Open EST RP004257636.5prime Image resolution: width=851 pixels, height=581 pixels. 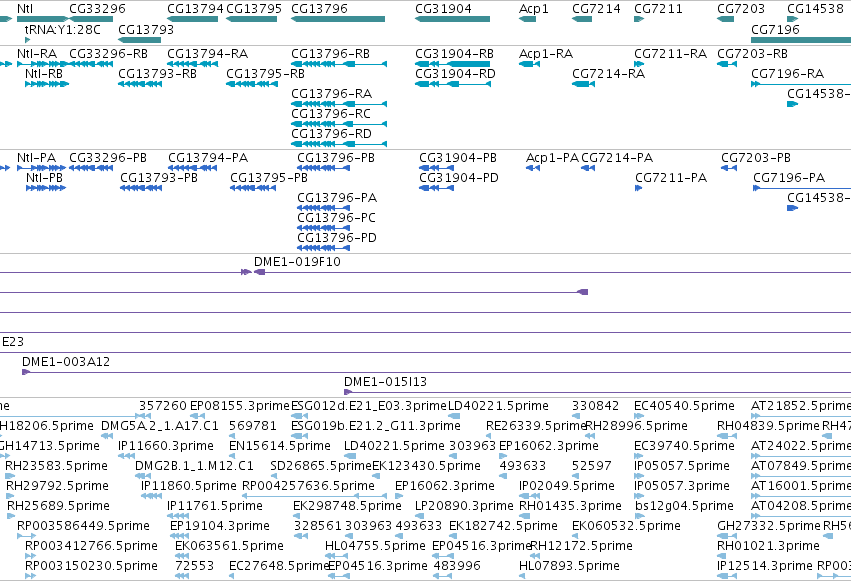tap(308, 486)
